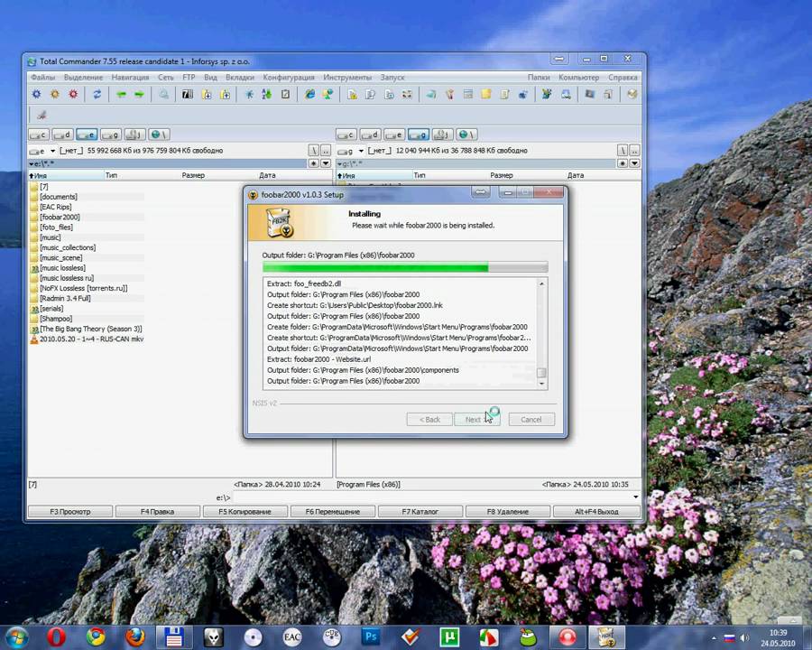Click Alt+F4 Выход button
This screenshot has width=812, height=650.
(x=596, y=512)
